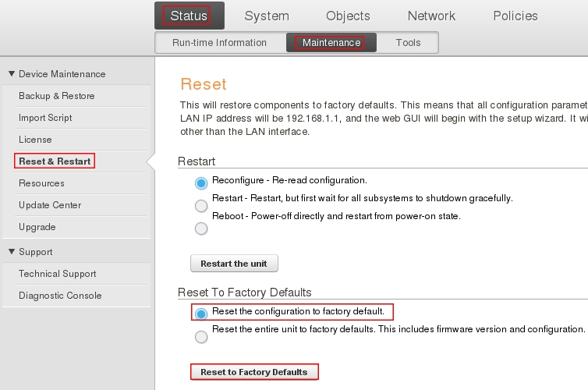The width and height of the screenshot is (588, 390).
Task: Select Reset configuration to factory default
Action: coord(201,314)
